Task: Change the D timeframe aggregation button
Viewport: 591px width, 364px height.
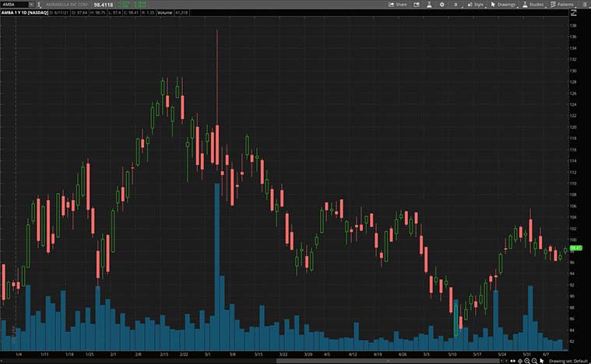Action: (x=456, y=4)
